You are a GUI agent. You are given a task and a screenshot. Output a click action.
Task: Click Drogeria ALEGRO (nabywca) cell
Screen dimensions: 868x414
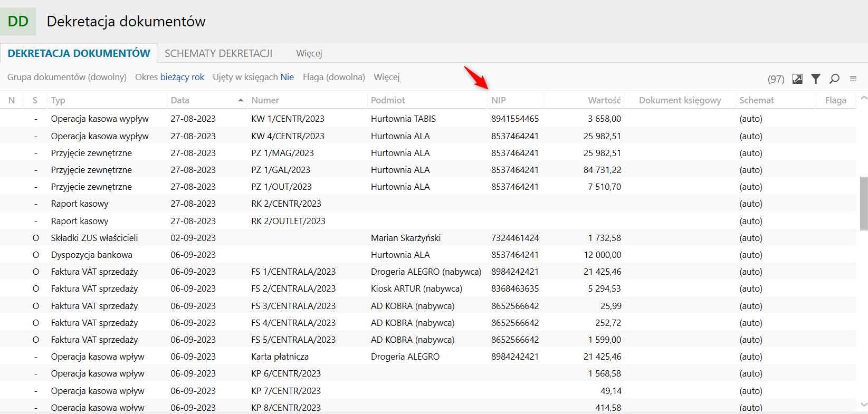[426, 272]
